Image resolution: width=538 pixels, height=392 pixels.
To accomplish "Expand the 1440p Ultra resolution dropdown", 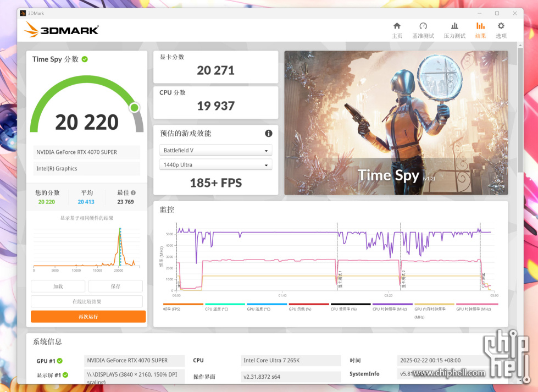I will (x=216, y=164).
